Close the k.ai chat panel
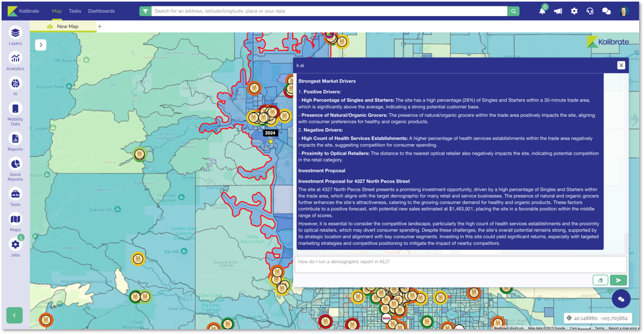 pos(621,65)
